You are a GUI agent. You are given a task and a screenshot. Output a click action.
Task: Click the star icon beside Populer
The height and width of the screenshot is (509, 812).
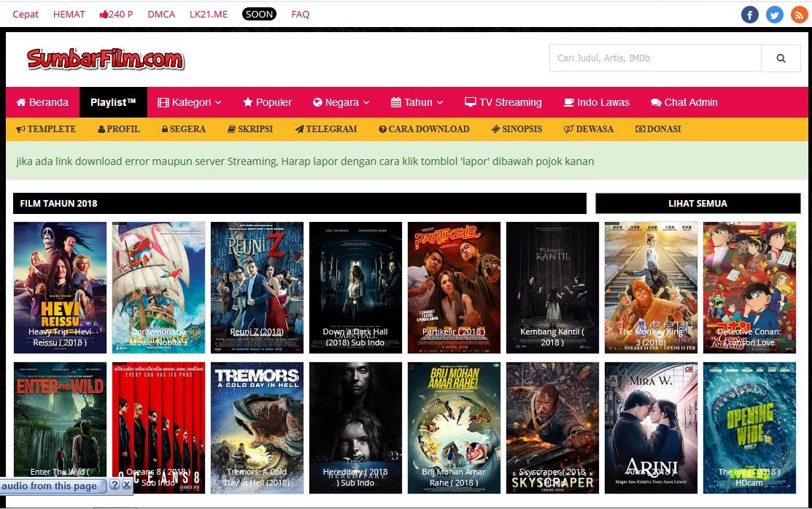coord(248,102)
